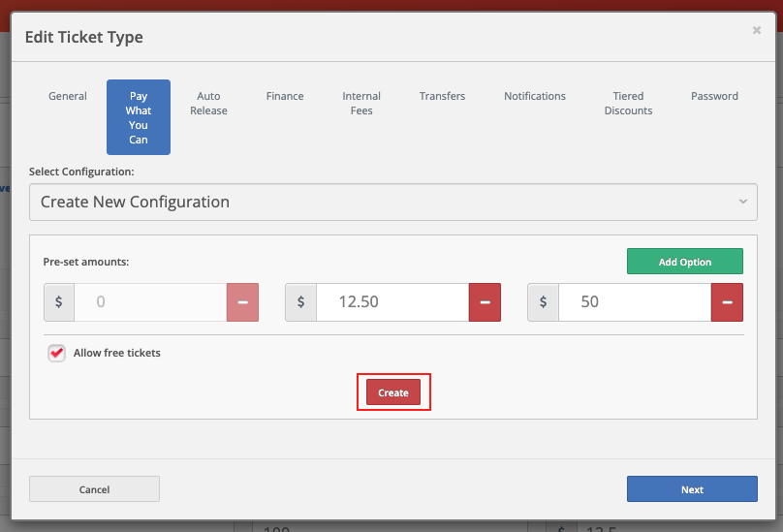This screenshot has width=783, height=532.
Task: Proceed with the blue Next button
Action: [692, 489]
